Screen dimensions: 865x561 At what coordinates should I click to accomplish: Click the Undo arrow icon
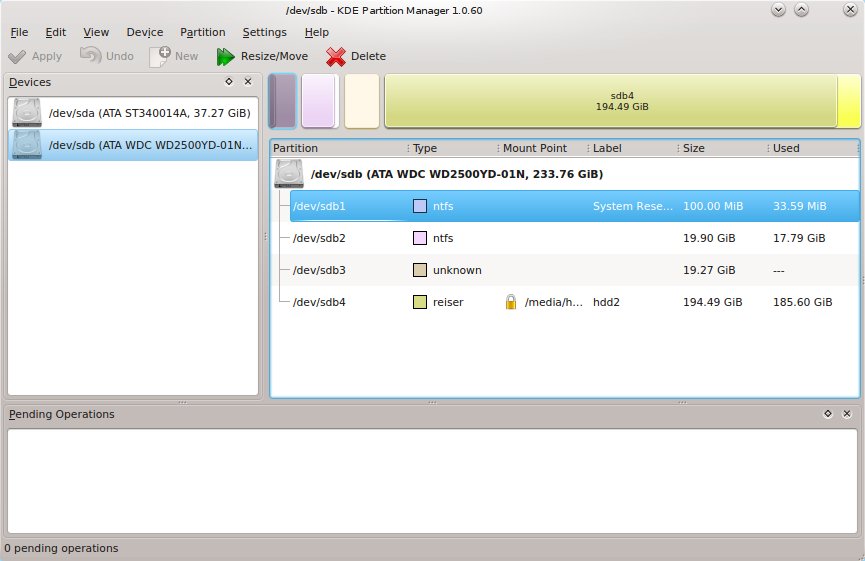click(90, 56)
